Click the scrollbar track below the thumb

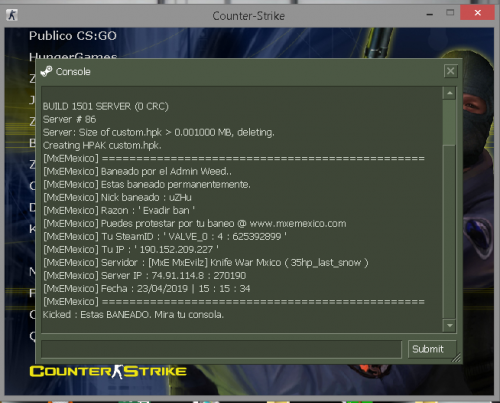point(449,232)
